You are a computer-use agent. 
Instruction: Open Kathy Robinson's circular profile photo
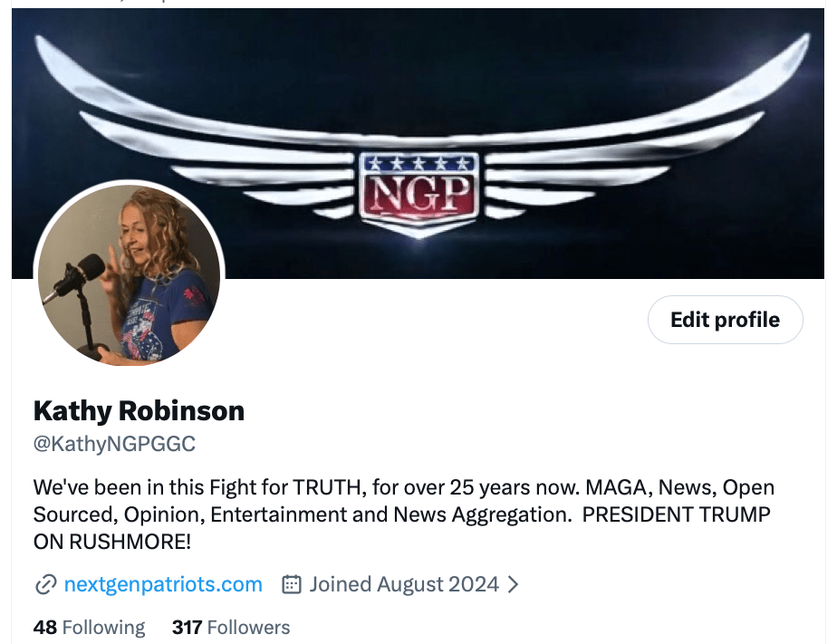129,275
